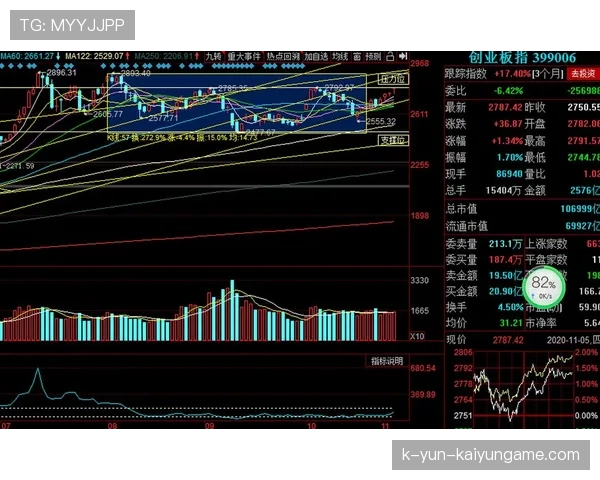
Task: Click the green 82% speed floating widget
Action: (x=543, y=286)
